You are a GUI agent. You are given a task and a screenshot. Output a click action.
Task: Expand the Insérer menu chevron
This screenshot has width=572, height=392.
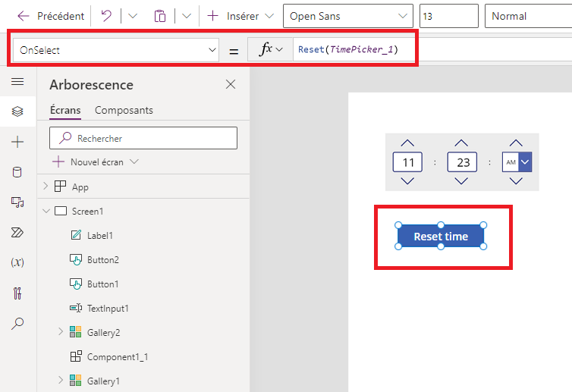pyautogui.click(x=269, y=16)
